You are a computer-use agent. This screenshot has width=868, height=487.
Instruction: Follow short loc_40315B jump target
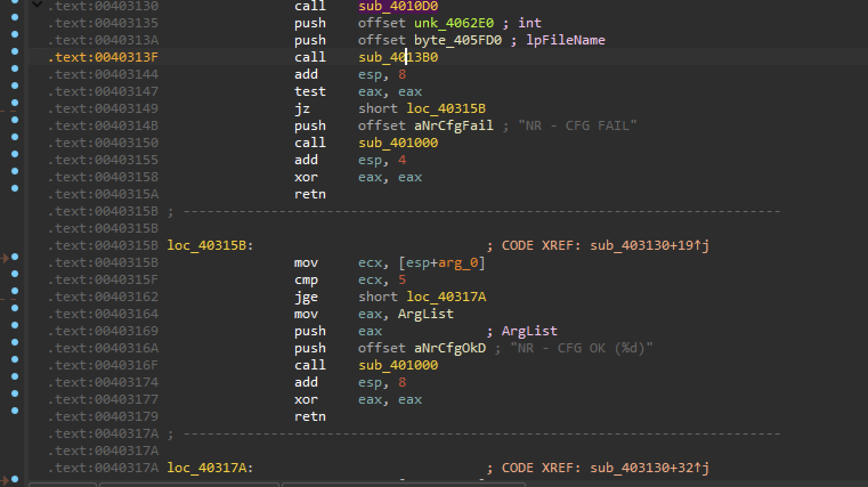point(446,108)
